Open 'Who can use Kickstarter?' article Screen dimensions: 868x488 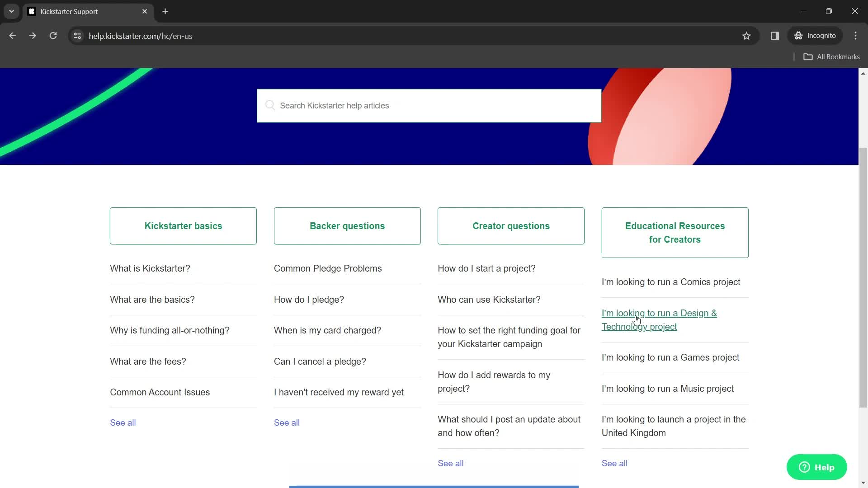pyautogui.click(x=489, y=300)
